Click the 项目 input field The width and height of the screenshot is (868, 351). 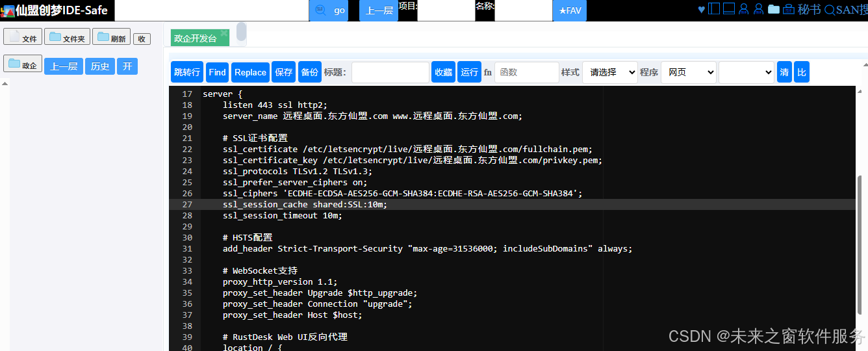tap(446, 12)
